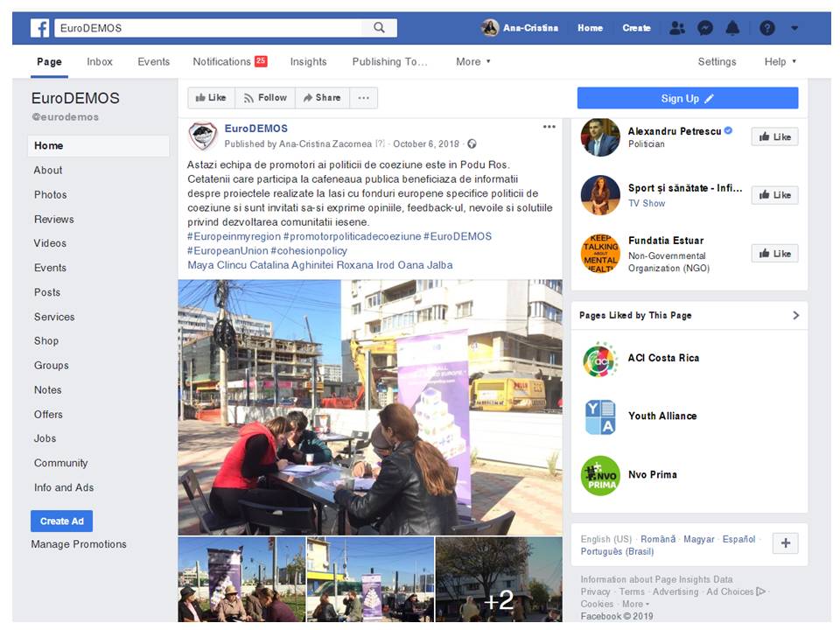
Task: Open Nvo Prima logo
Action: click(600, 476)
